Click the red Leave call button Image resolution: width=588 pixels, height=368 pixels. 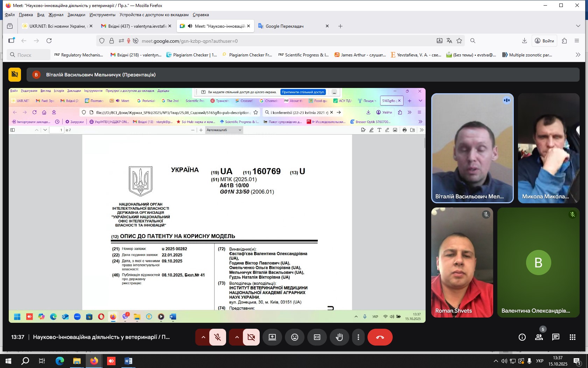point(380,337)
